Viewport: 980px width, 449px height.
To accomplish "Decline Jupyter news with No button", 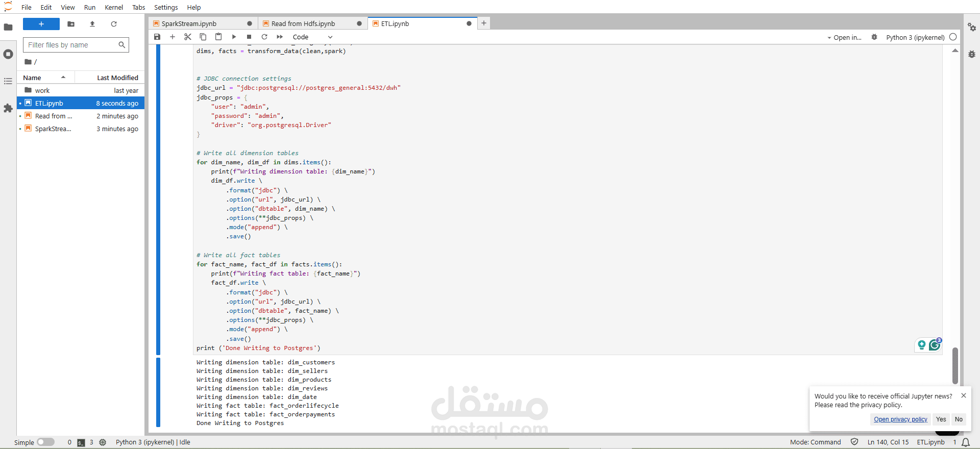I will [x=959, y=419].
